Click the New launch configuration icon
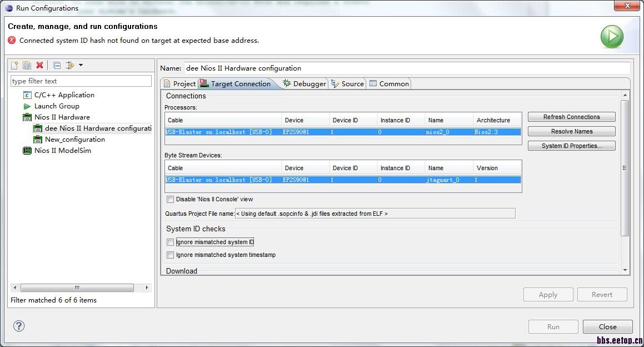This screenshot has width=644, height=347. click(x=15, y=66)
